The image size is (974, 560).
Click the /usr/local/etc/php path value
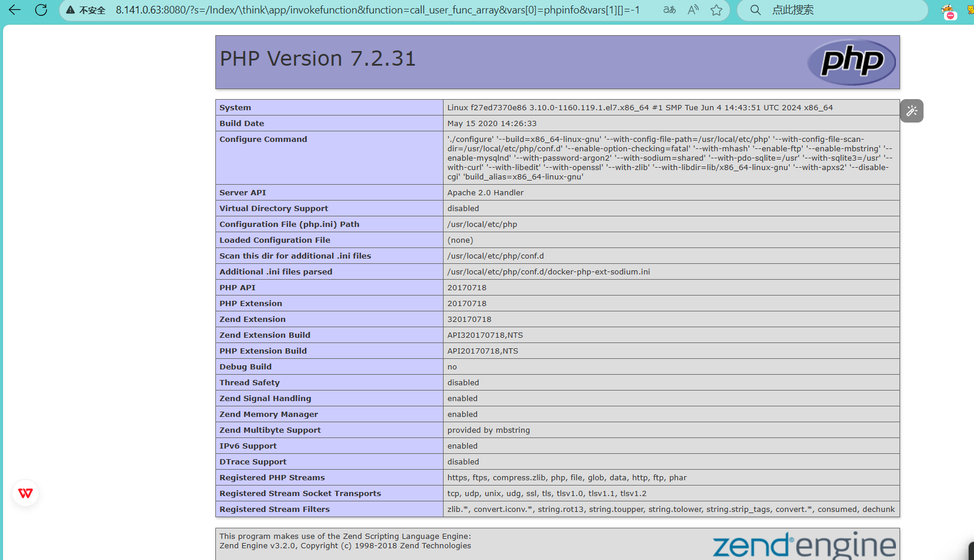pos(482,224)
